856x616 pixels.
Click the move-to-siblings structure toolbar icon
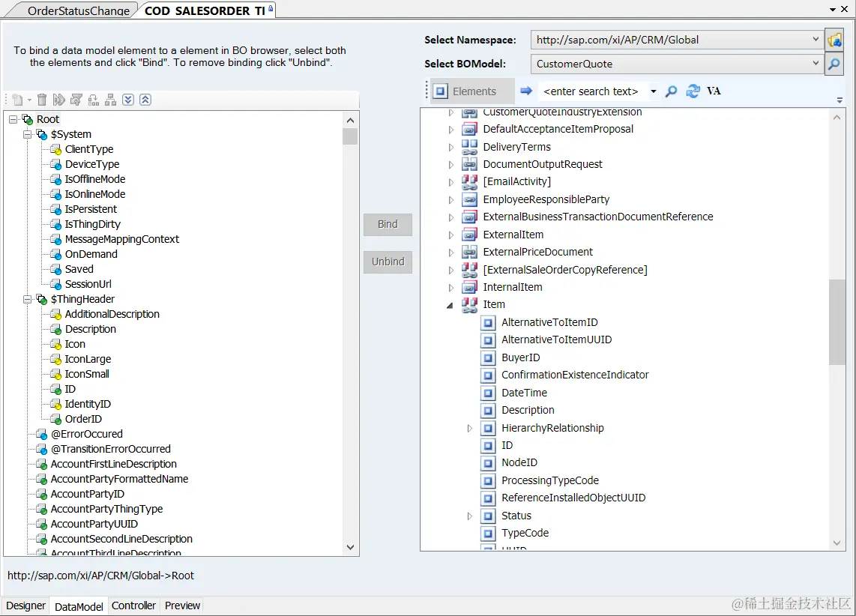(94, 100)
